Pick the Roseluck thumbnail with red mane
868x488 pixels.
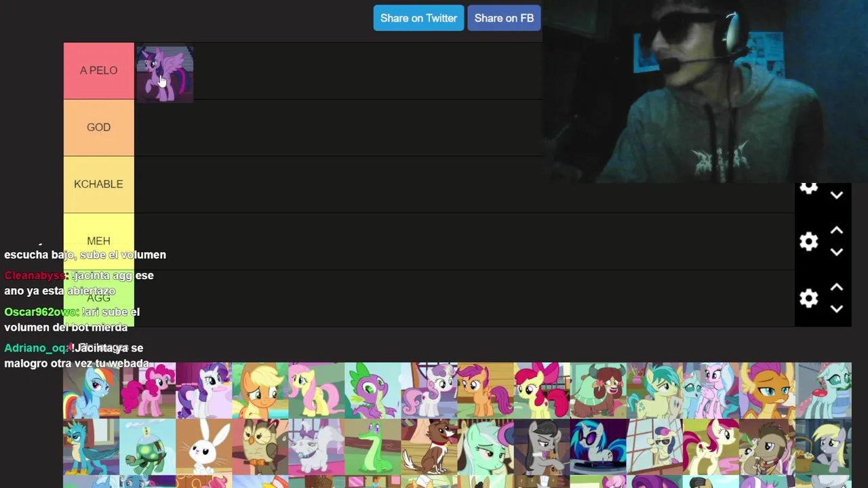click(710, 447)
